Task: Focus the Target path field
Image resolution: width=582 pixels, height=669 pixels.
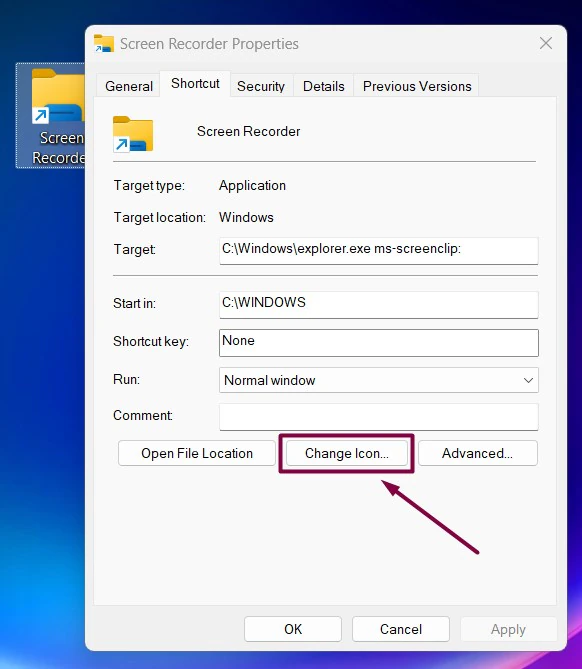Action: tap(378, 251)
